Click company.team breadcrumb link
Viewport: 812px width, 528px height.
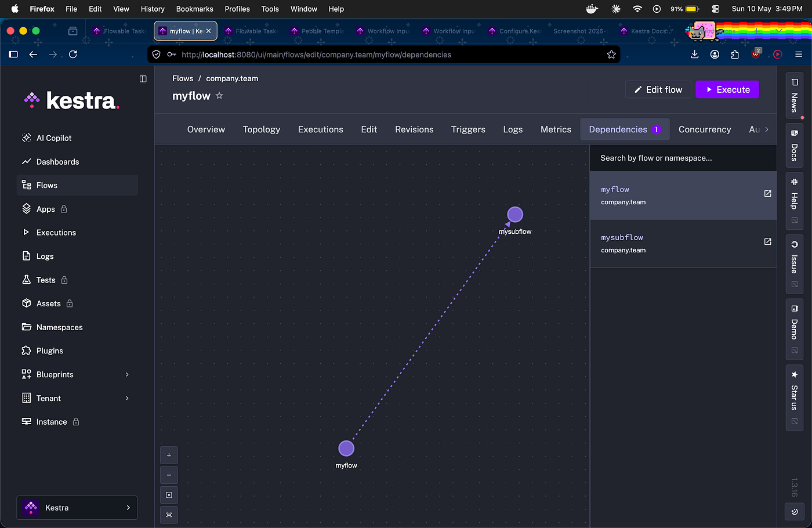click(232, 78)
